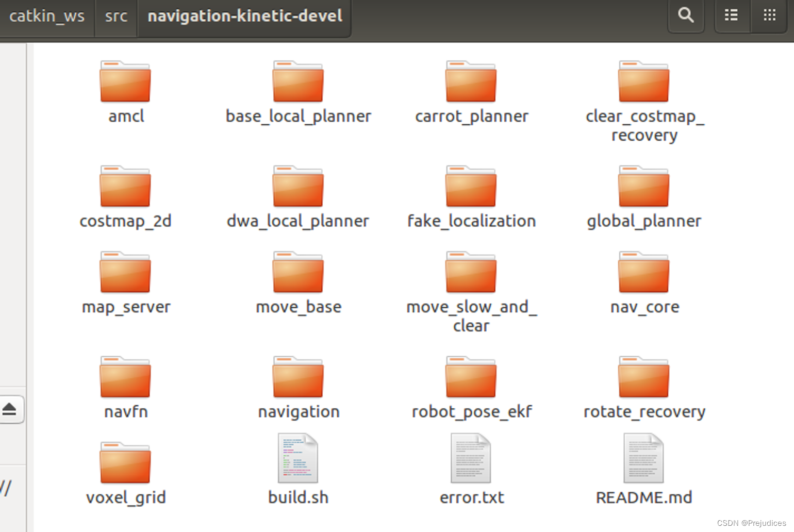Open the voxel_grid folder icon
Screen dimensions: 794x532
point(125,462)
